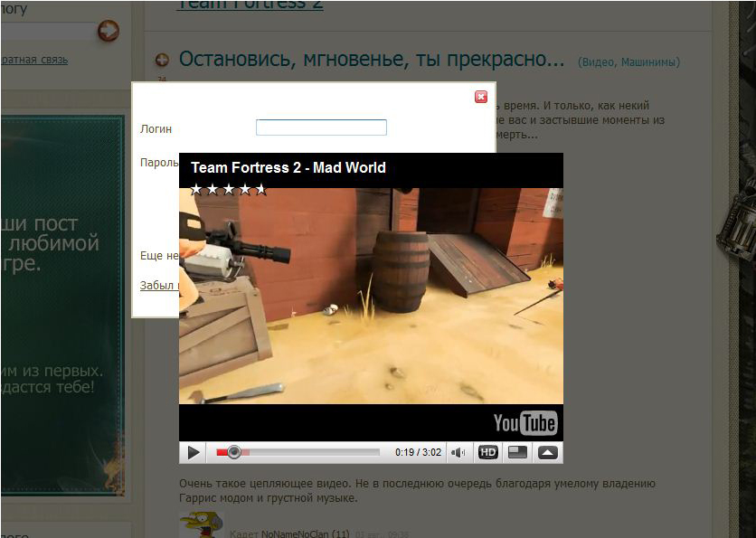Mute the YouTube player volume
This screenshot has height=538, width=756.
coord(458,453)
